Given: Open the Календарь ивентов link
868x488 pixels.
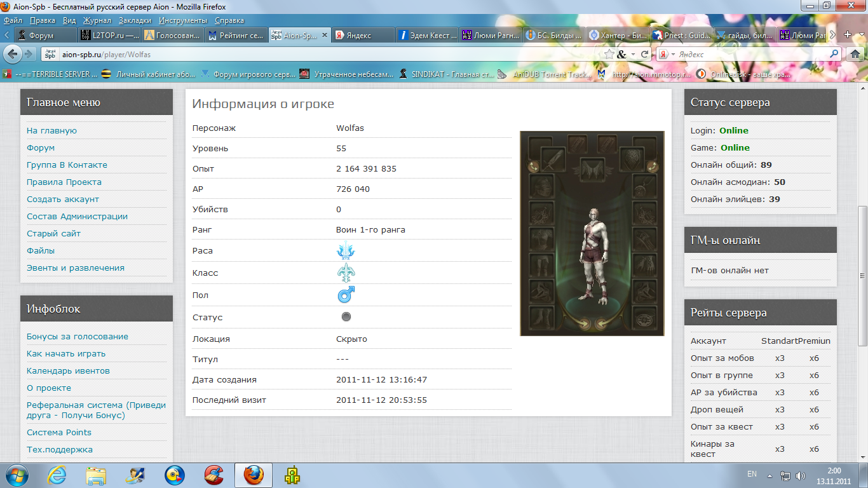Looking at the screenshot, I should coord(68,370).
